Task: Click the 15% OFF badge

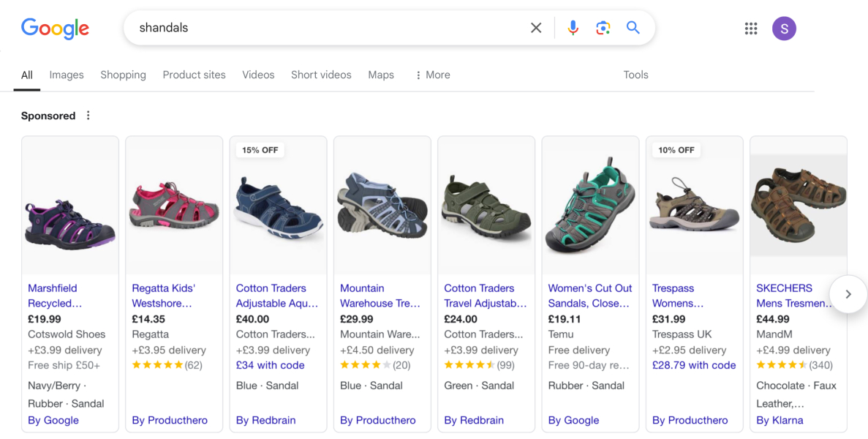Action: (x=260, y=150)
